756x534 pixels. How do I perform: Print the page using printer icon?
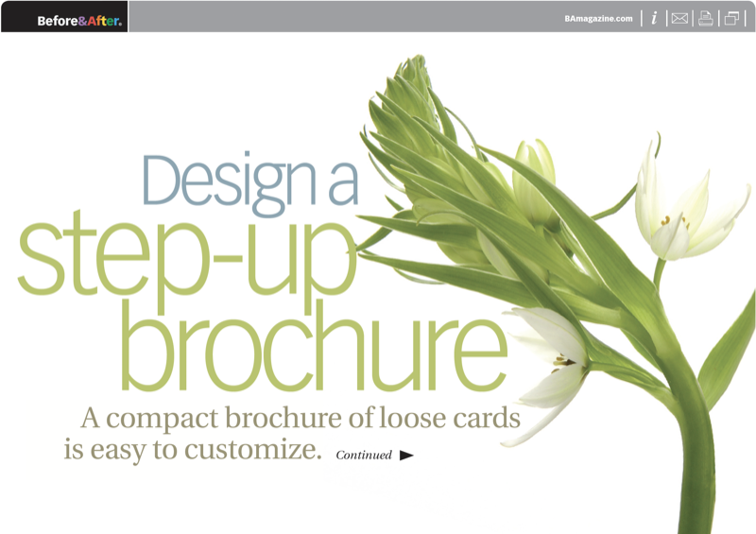click(705, 18)
